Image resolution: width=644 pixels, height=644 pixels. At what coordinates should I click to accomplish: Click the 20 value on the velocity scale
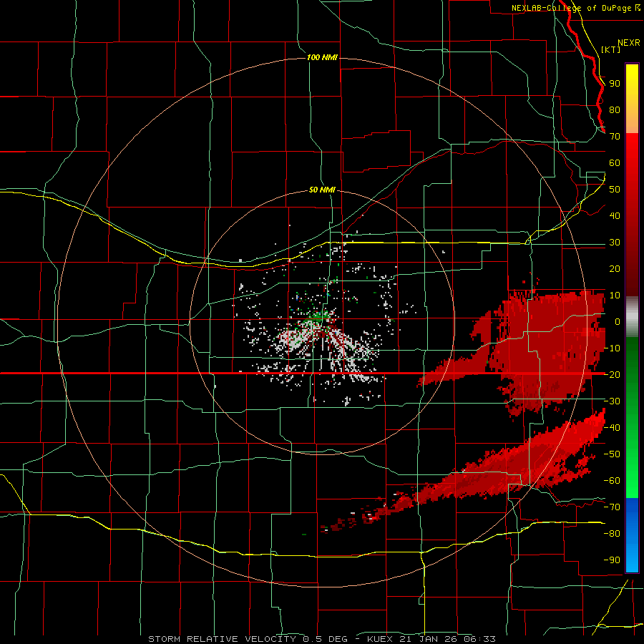(x=615, y=268)
